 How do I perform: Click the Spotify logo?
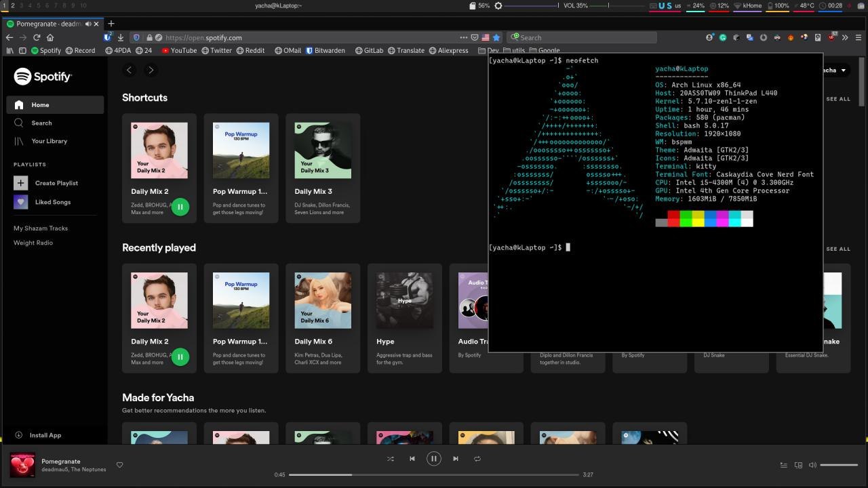[43, 77]
